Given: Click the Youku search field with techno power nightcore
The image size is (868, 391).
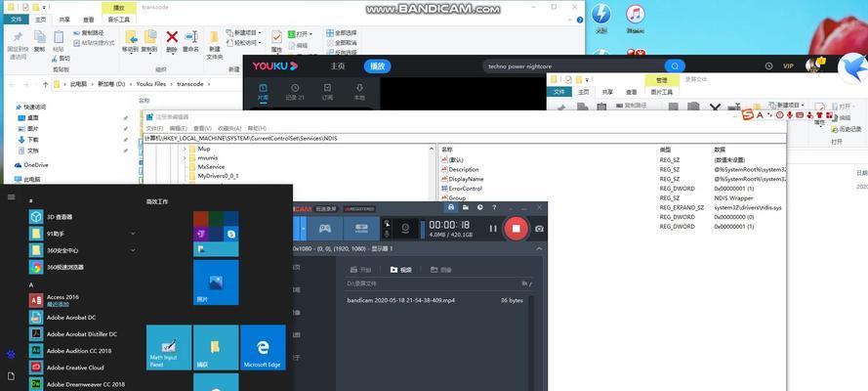Looking at the screenshot, I should point(573,65).
